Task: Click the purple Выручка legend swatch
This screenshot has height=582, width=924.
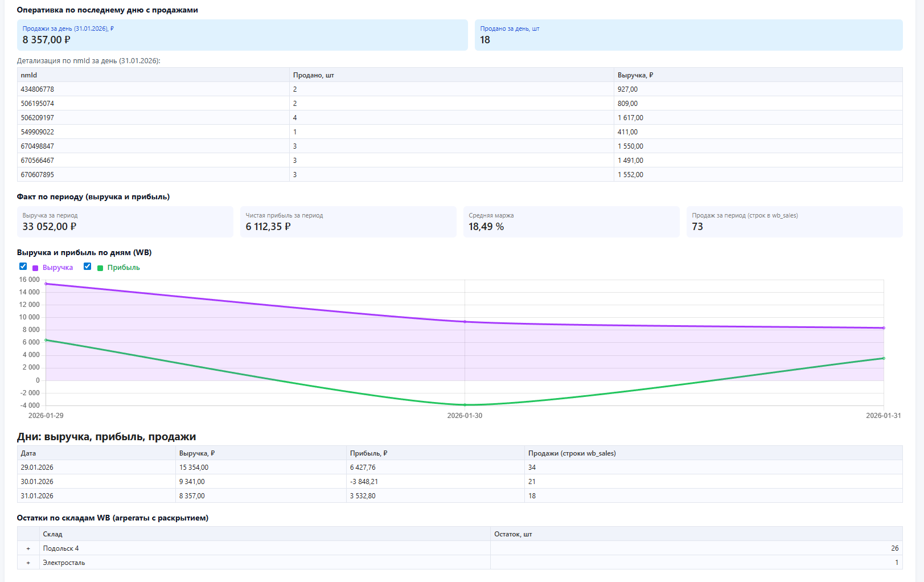Action: pos(35,268)
